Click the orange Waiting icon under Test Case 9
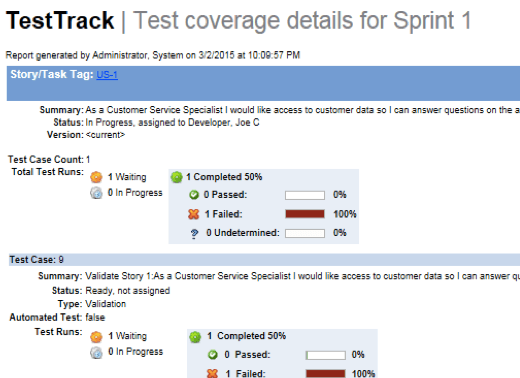This screenshot has height=378, width=520. tap(96, 337)
